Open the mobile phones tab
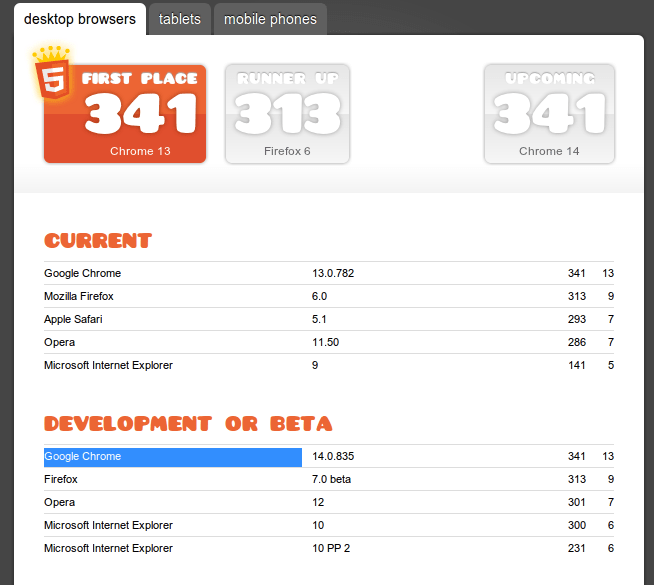The width and height of the screenshot is (654, 585). 270,19
